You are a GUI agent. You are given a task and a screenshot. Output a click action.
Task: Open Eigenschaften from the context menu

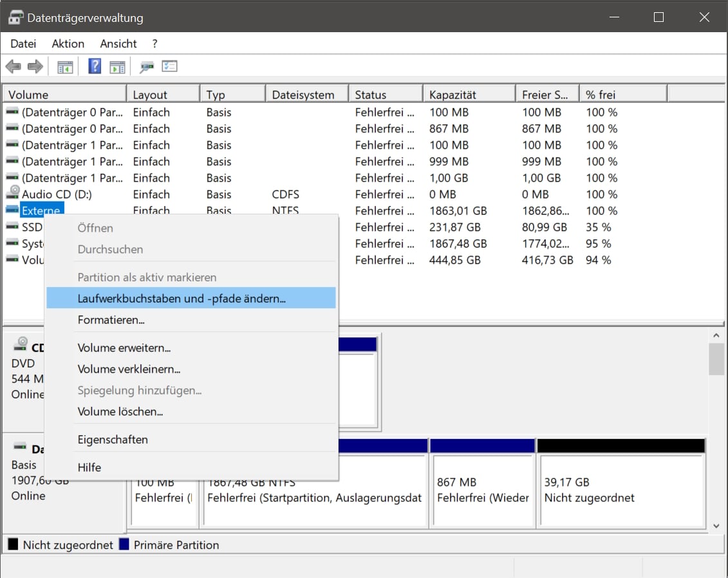(191, 439)
